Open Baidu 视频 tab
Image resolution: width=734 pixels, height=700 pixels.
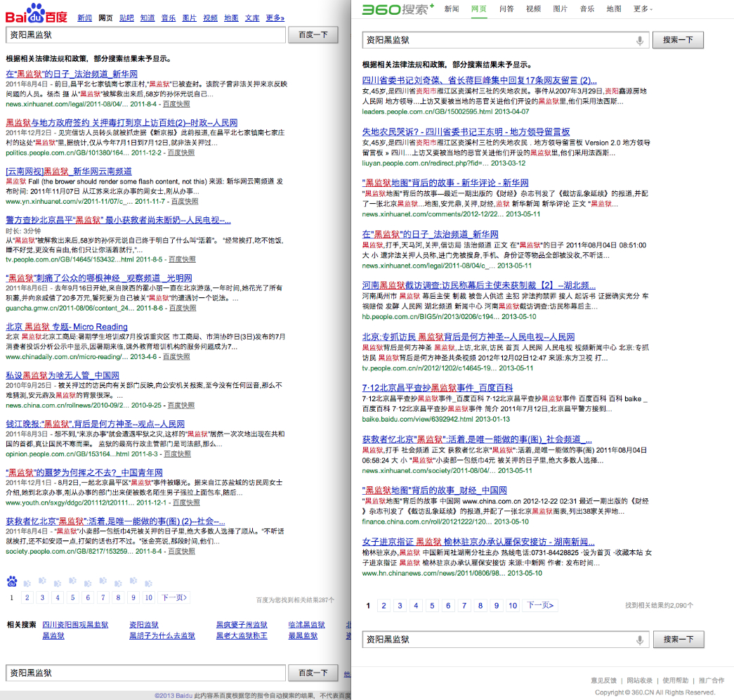pyautogui.click(x=211, y=18)
